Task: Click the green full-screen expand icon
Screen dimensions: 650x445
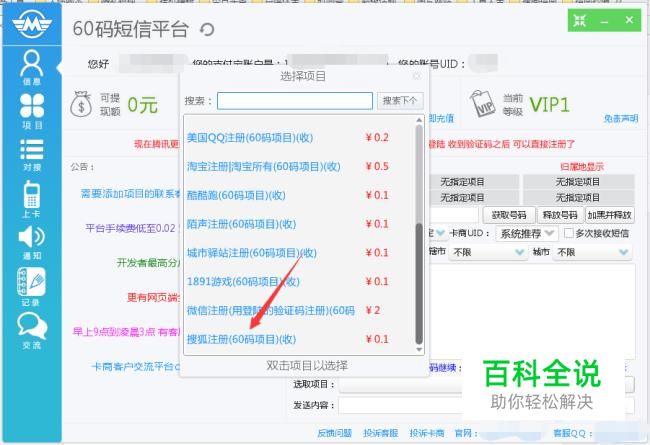Action: click(x=580, y=20)
